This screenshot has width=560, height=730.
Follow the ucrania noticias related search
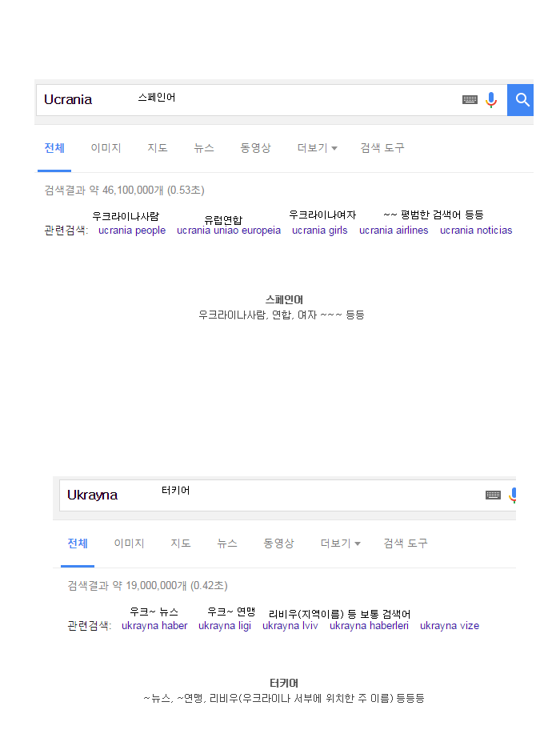click(x=476, y=231)
